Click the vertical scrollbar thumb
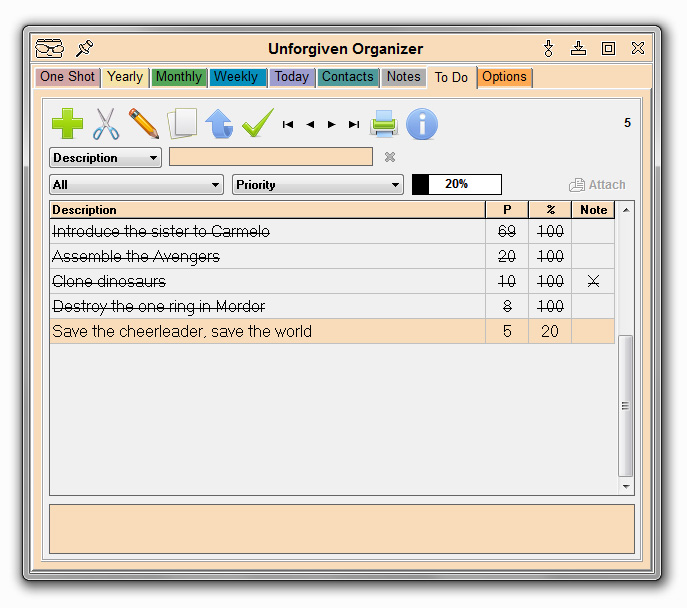 (x=626, y=406)
